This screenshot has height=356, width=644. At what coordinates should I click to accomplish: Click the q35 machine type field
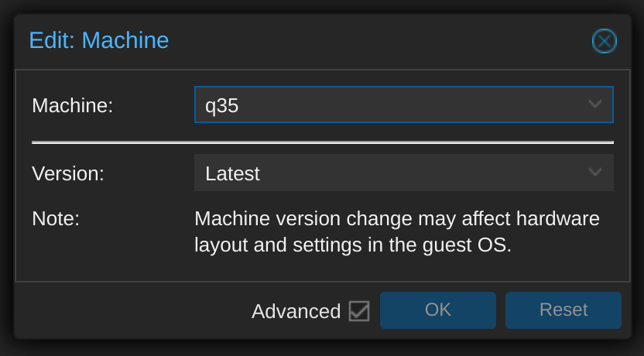point(387,104)
